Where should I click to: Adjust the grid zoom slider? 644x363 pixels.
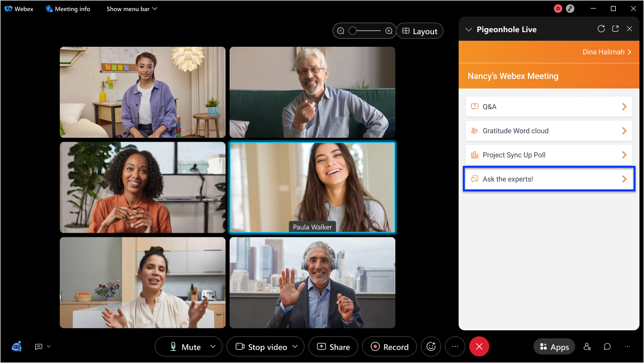tap(365, 31)
